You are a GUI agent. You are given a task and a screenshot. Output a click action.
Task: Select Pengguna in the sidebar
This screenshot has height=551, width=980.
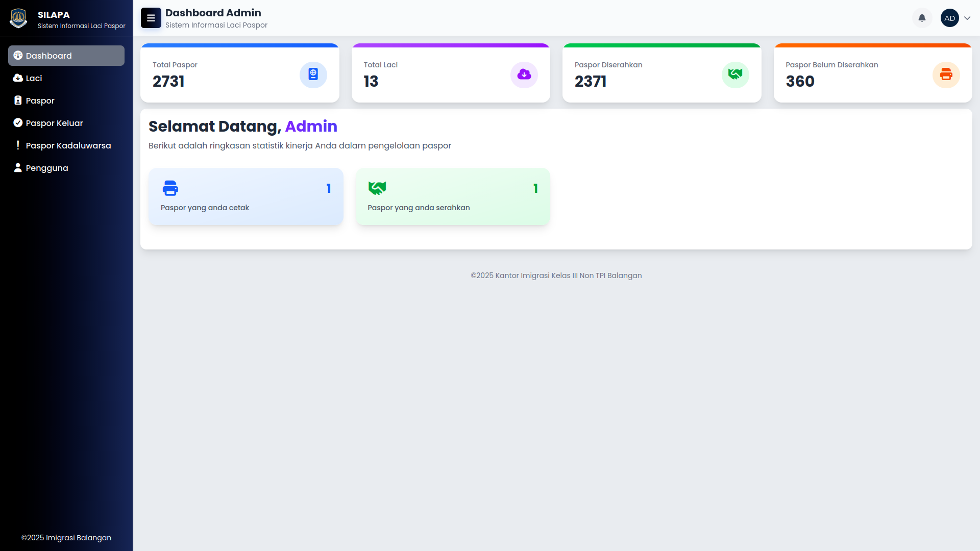point(66,168)
